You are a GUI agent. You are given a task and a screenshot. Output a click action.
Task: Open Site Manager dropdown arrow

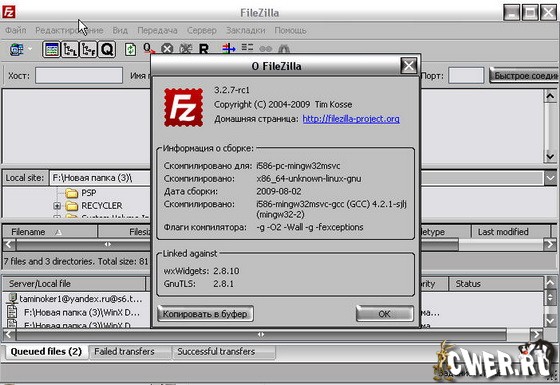pyautogui.click(x=30, y=49)
